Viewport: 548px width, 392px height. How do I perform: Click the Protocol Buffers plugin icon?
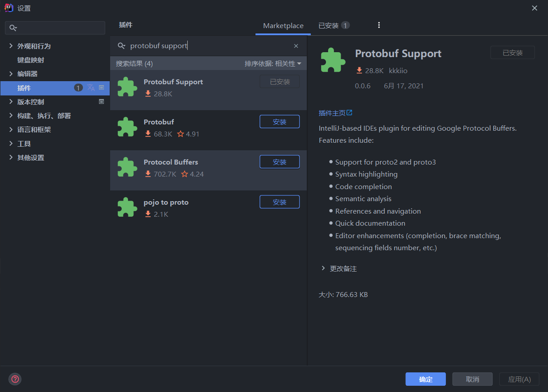[x=127, y=167]
